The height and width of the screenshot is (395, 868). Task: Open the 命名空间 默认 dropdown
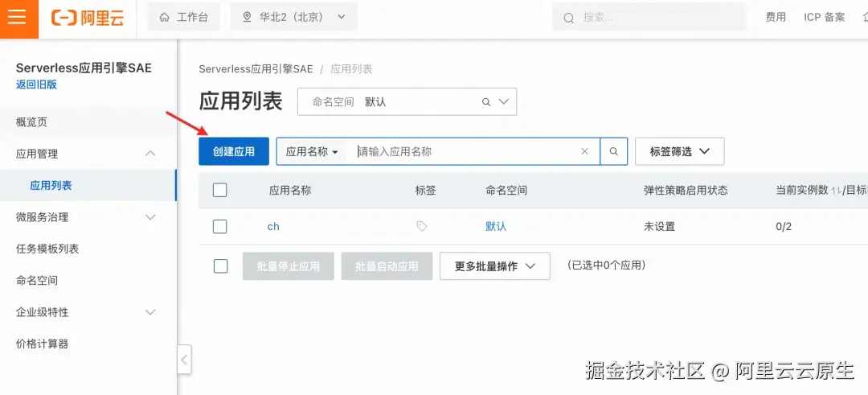pyautogui.click(x=407, y=102)
